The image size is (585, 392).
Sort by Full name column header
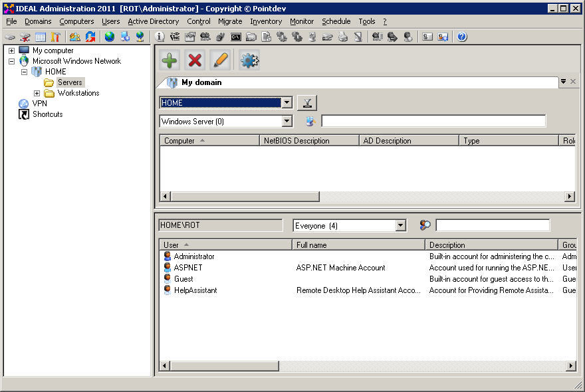pos(358,245)
